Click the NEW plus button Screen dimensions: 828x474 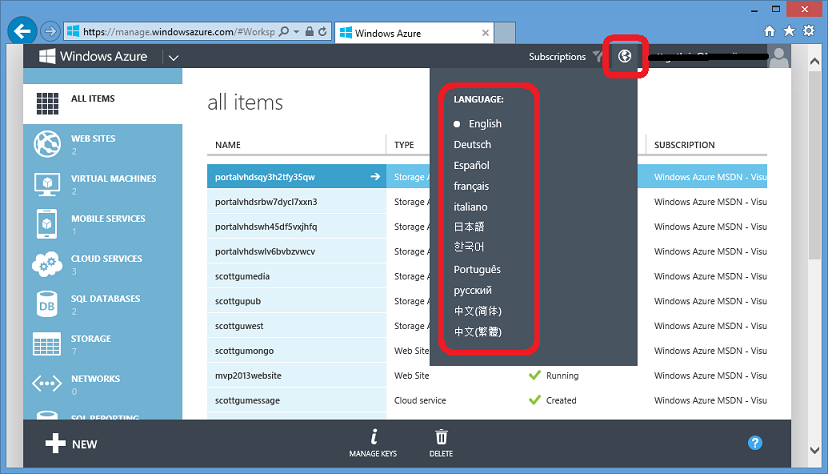71,444
